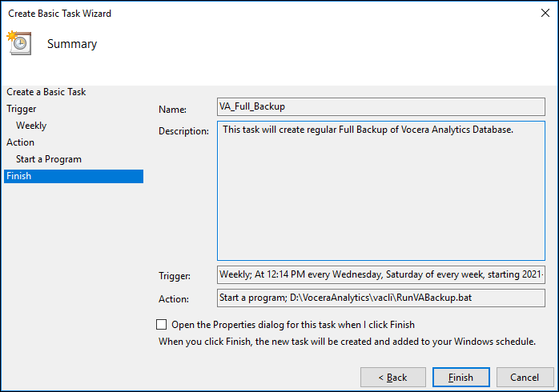
Task: Click the Trigger: label beside the field
Action: point(175,276)
